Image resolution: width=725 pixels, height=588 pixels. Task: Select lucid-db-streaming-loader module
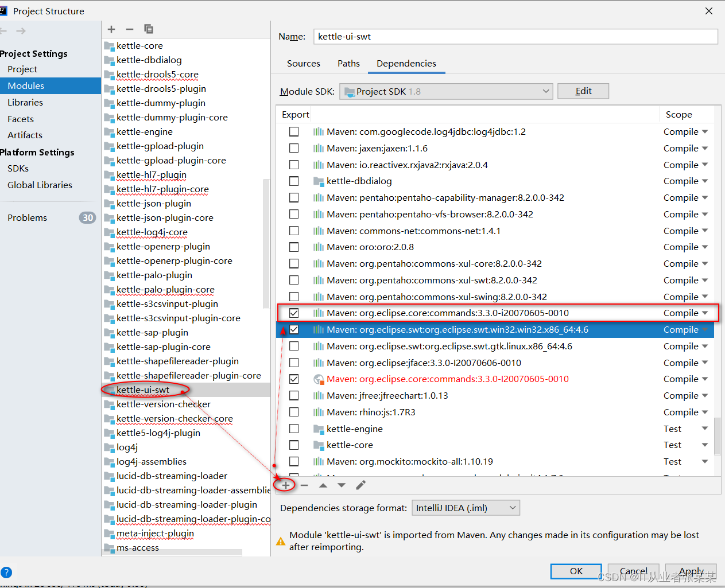tap(172, 476)
